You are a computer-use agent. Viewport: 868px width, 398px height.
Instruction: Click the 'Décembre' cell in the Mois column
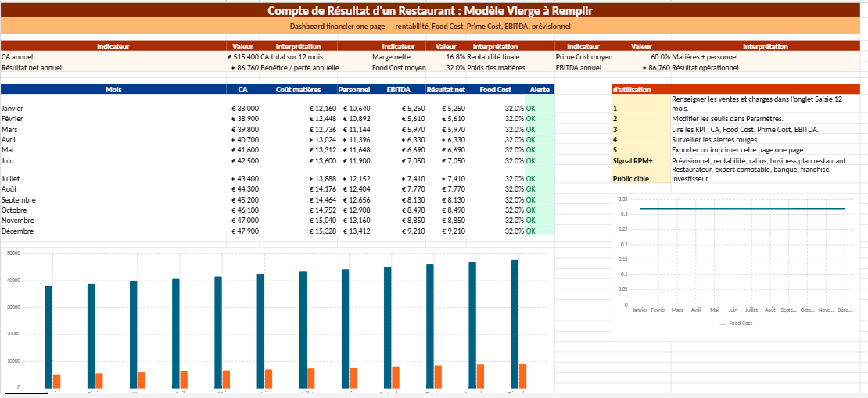(113, 231)
